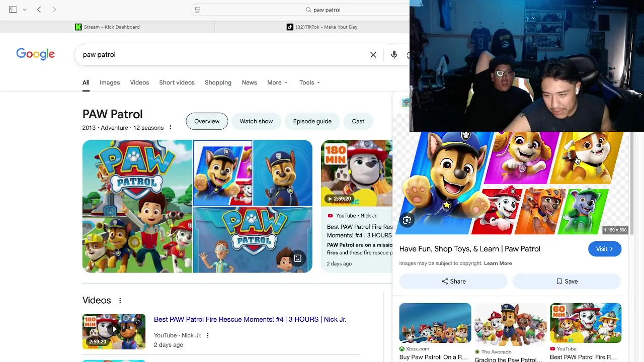Save the image with the Save button

[x=567, y=282]
